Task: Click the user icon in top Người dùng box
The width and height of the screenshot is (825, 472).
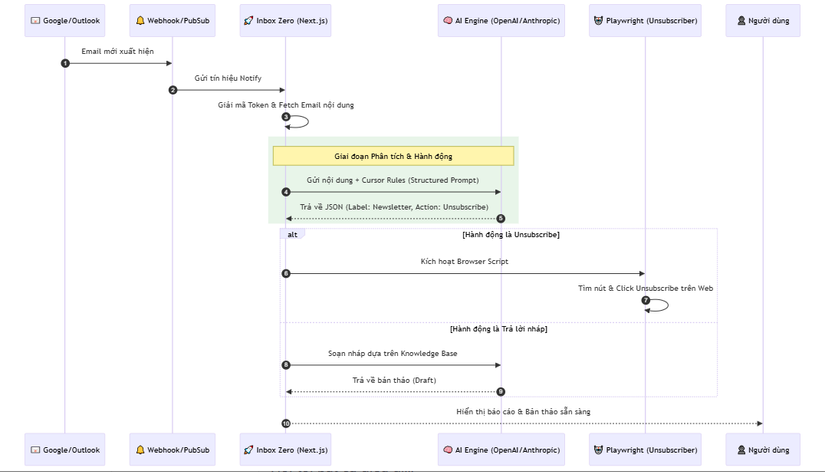Action: click(x=741, y=20)
